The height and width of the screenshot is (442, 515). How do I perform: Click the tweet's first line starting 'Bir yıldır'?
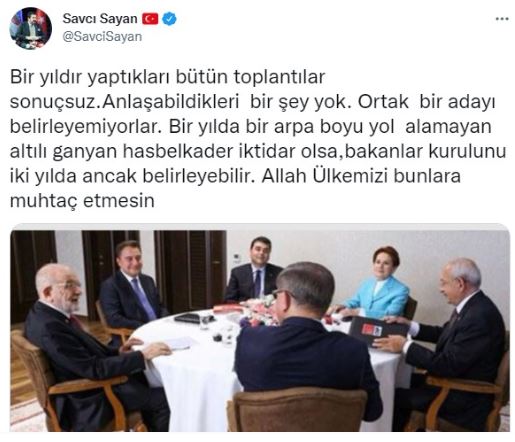(167, 77)
